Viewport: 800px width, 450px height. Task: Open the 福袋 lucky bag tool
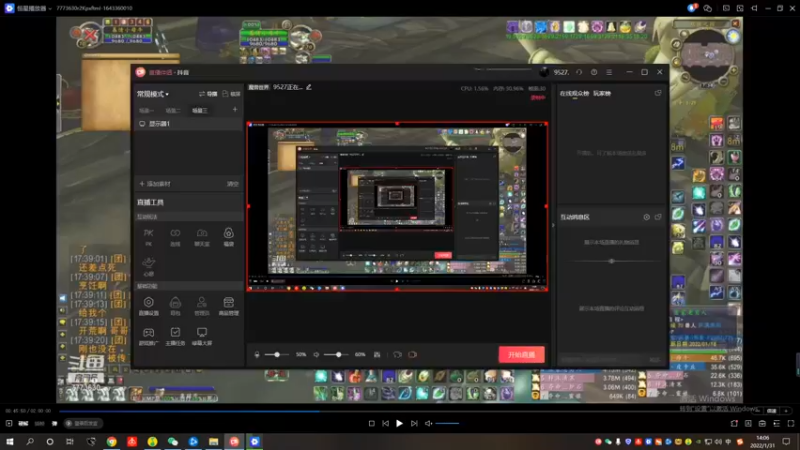coord(229,237)
